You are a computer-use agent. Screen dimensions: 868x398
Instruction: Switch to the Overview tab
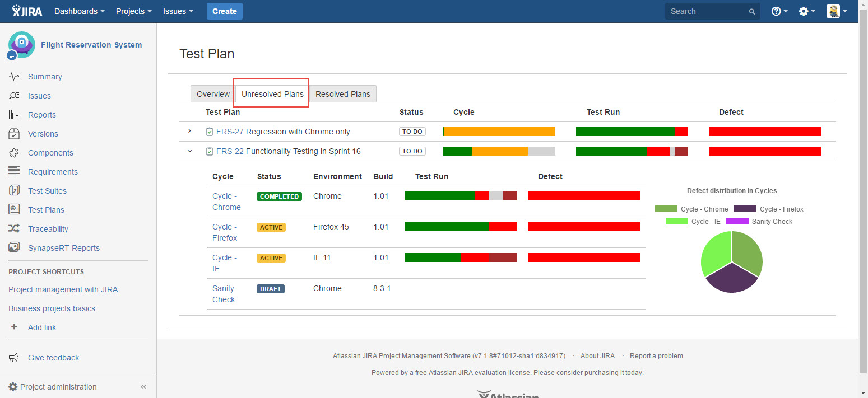coord(213,94)
